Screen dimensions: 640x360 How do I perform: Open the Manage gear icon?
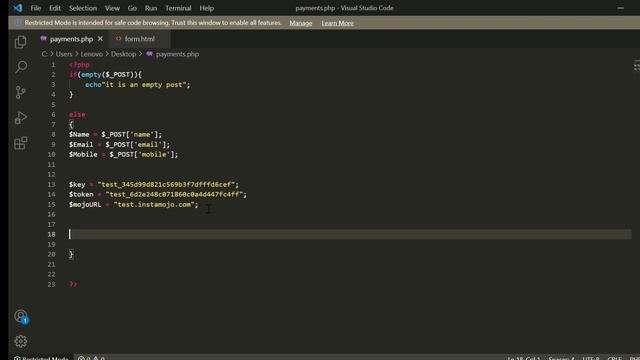click(x=20, y=341)
